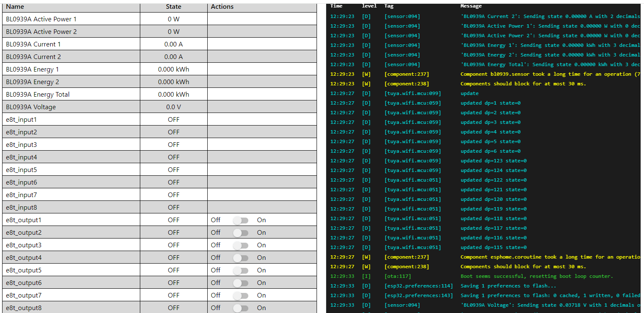Click the Name column header
Viewport: 644px width, 313px height.
[x=15, y=7]
